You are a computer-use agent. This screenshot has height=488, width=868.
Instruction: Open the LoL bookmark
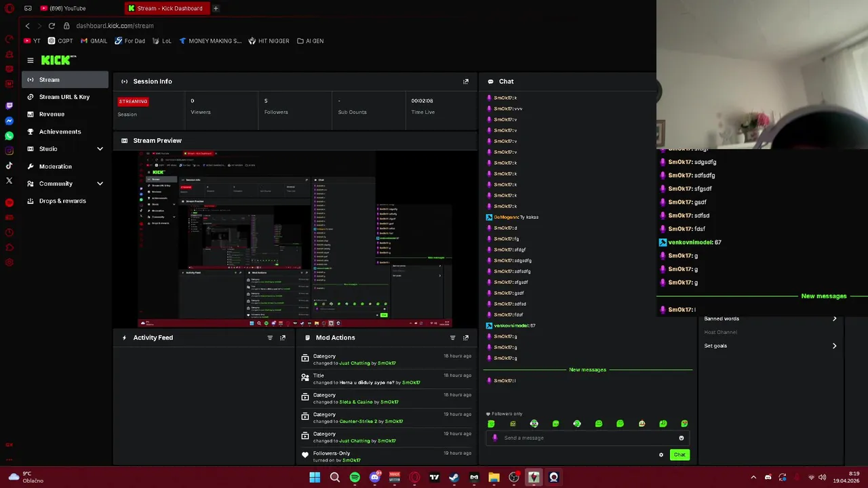(x=161, y=41)
